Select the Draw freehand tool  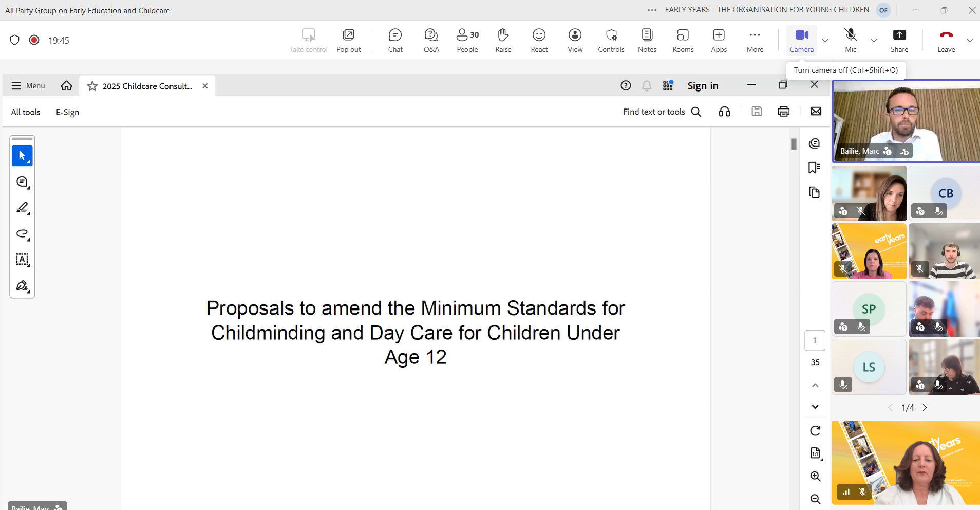(22, 234)
